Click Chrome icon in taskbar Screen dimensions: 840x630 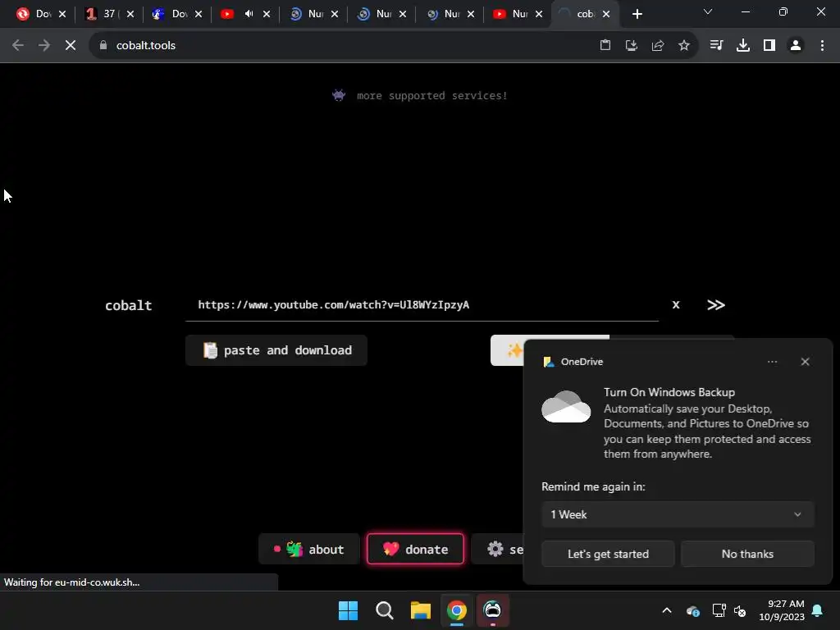point(456,610)
